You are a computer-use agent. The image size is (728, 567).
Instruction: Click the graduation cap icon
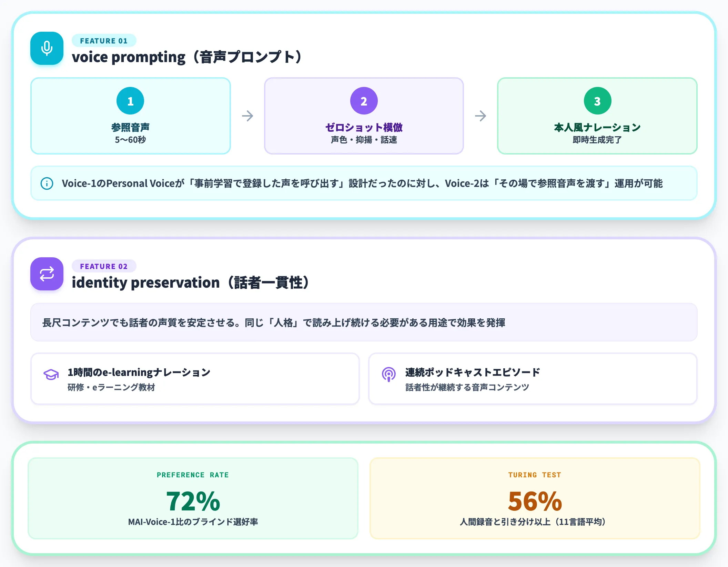point(51,375)
